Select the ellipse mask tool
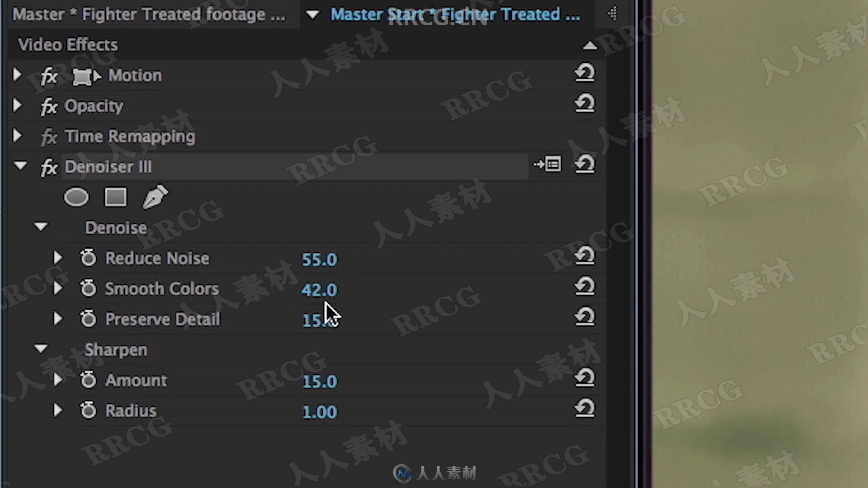This screenshot has height=488, width=868. tap(76, 198)
